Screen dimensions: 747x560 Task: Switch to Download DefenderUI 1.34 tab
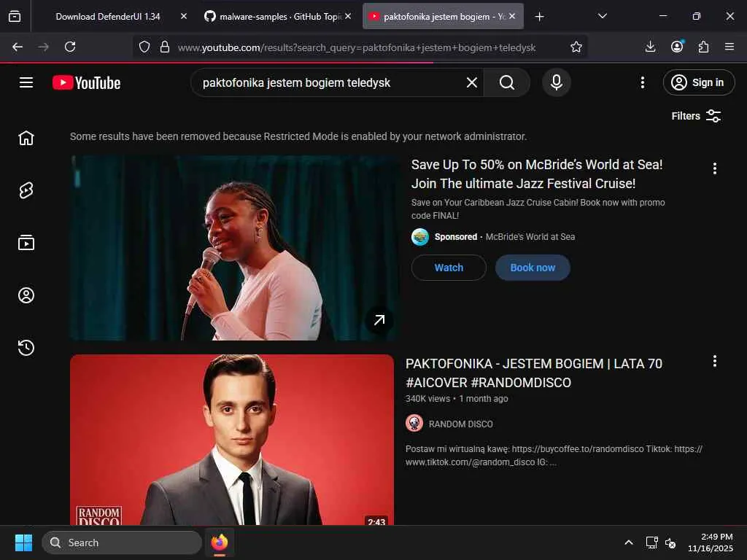coord(108,17)
